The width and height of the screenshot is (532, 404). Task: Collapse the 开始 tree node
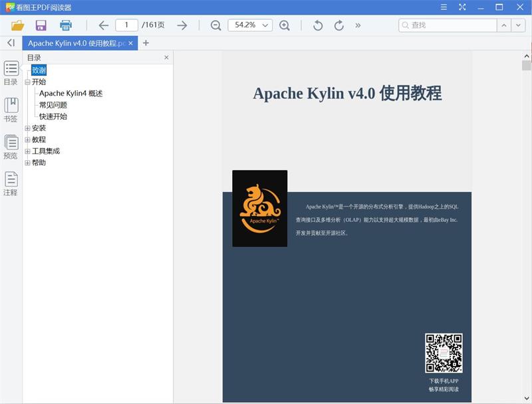pos(27,82)
